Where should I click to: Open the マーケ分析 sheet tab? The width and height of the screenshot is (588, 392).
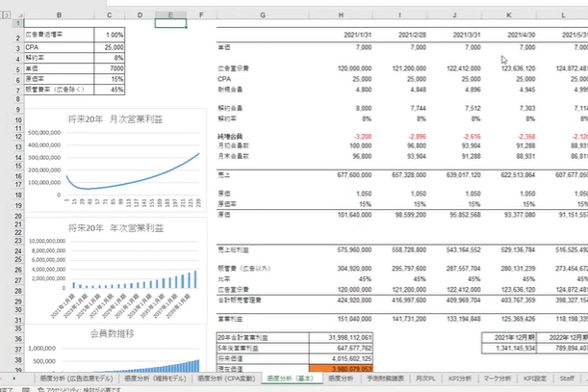click(498, 379)
